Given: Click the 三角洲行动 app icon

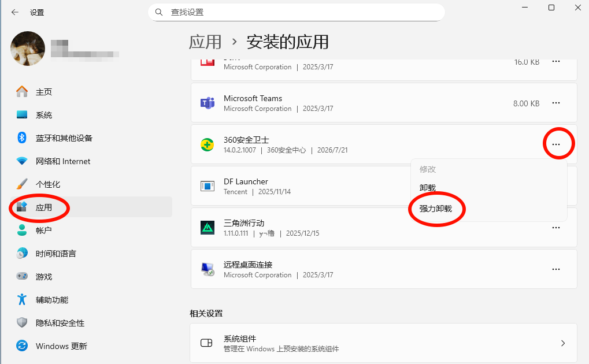Looking at the screenshot, I should point(208,228).
